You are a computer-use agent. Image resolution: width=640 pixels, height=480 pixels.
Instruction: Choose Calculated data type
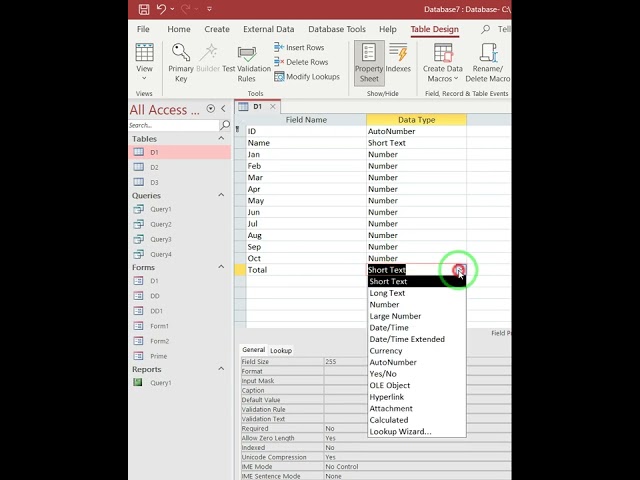(x=417, y=420)
